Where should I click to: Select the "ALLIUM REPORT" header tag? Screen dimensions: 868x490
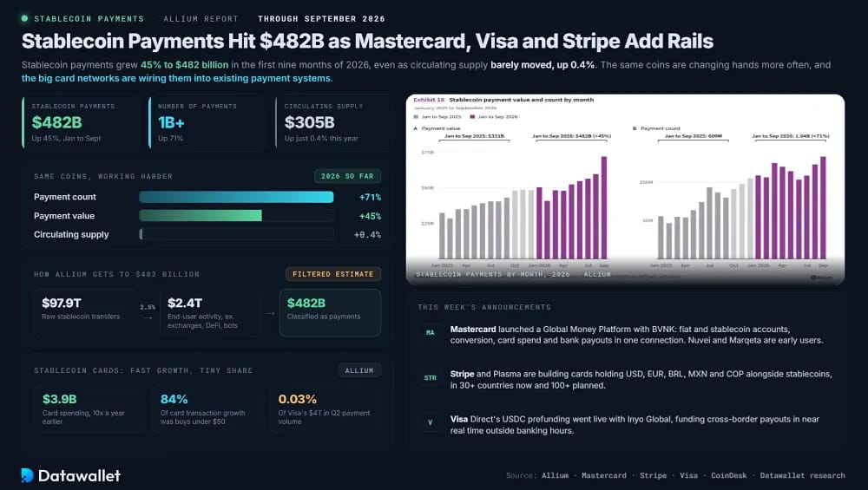coord(201,19)
